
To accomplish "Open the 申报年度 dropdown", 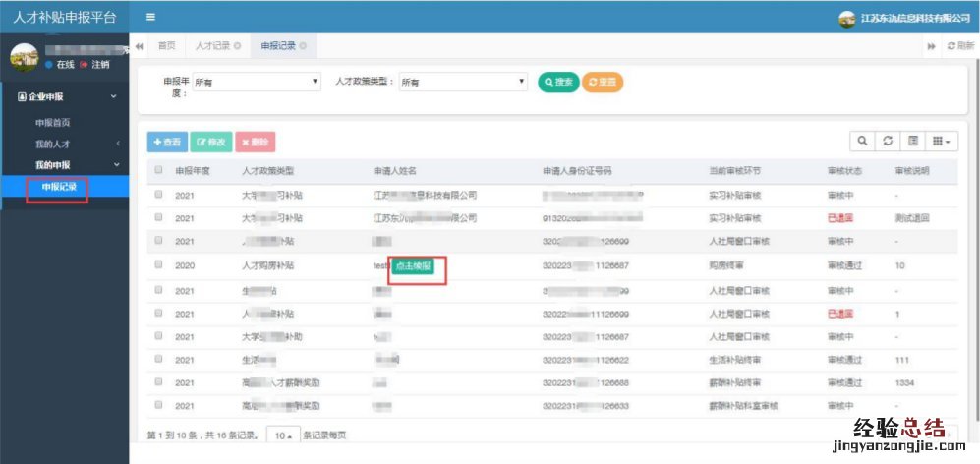I will (x=258, y=83).
